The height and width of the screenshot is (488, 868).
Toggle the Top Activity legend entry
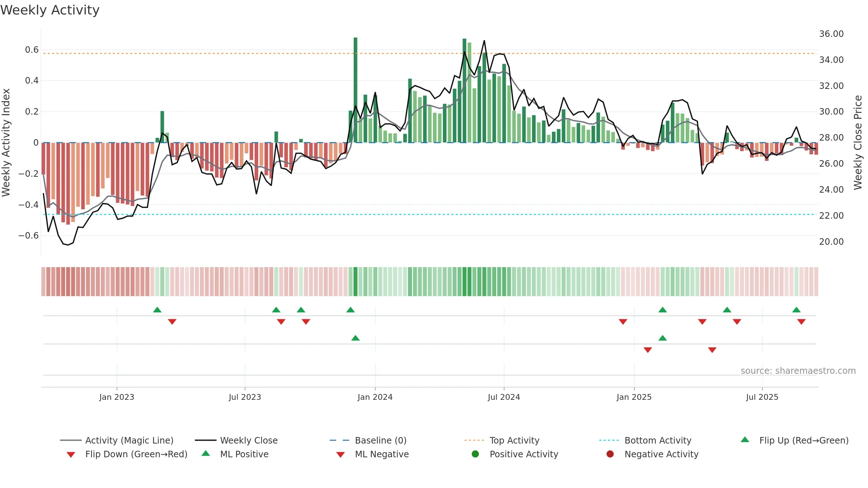pos(502,440)
